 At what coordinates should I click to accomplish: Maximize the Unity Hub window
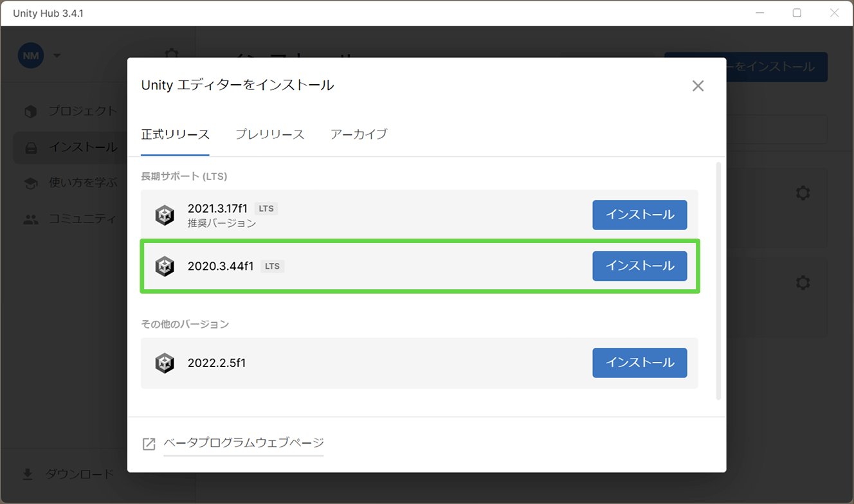click(797, 13)
